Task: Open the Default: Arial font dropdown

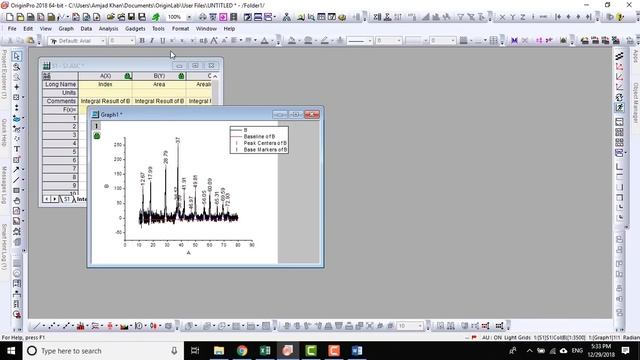Action: coord(102,41)
